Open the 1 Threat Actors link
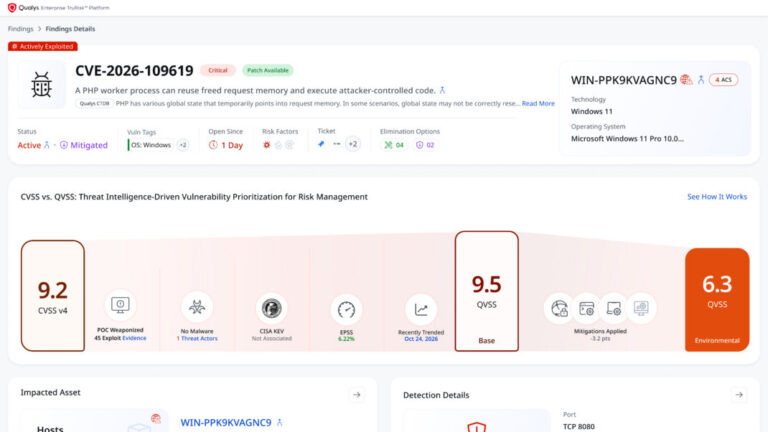 click(x=197, y=338)
